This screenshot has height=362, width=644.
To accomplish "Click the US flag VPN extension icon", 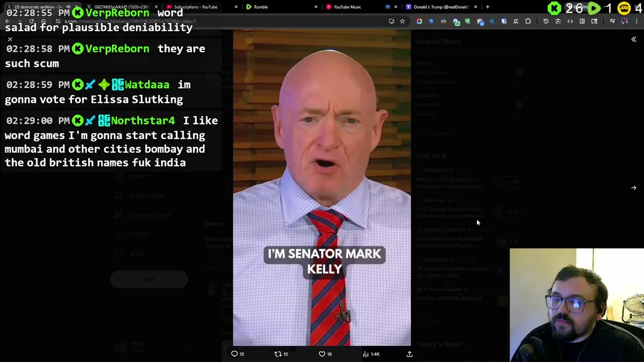I will pyautogui.click(x=456, y=21).
